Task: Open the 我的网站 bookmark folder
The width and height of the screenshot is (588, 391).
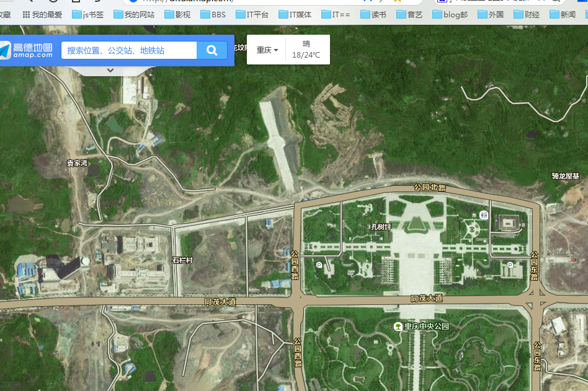Action: tap(134, 15)
